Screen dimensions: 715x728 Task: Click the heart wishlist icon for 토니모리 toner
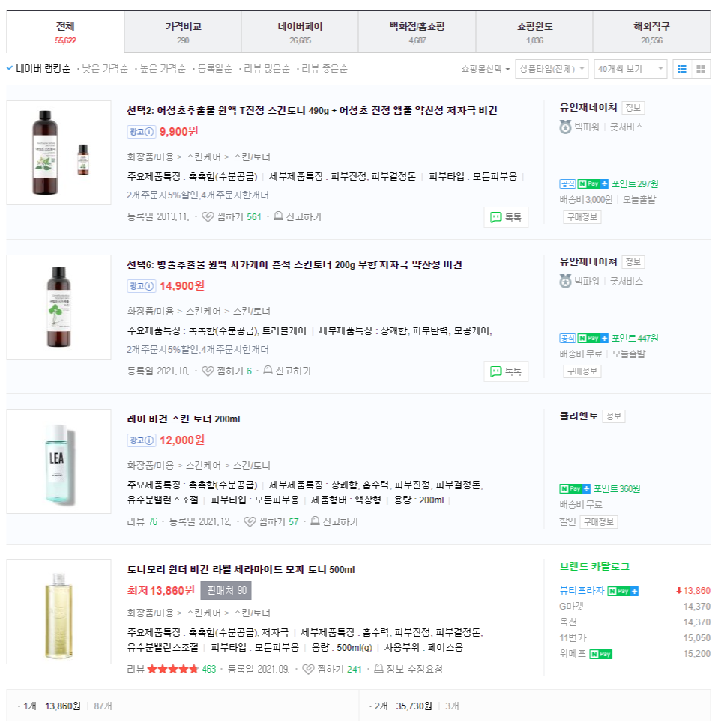pyautogui.click(x=308, y=669)
